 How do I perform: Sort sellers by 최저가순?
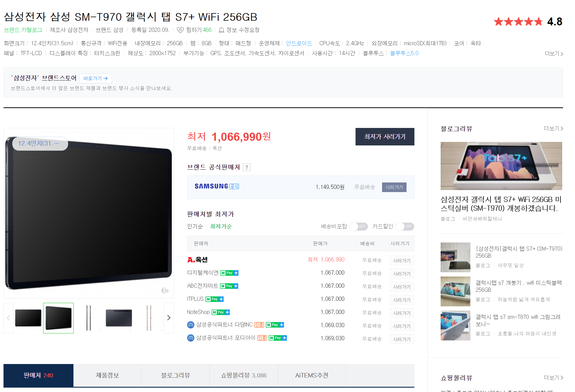221,226
